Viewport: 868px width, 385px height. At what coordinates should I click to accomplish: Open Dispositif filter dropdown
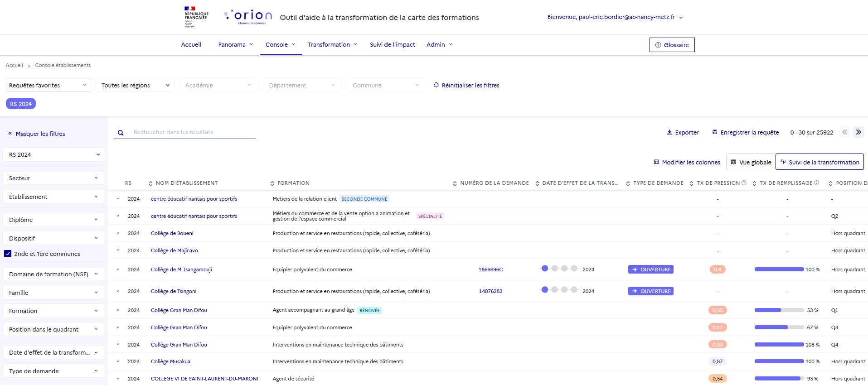(x=54, y=238)
